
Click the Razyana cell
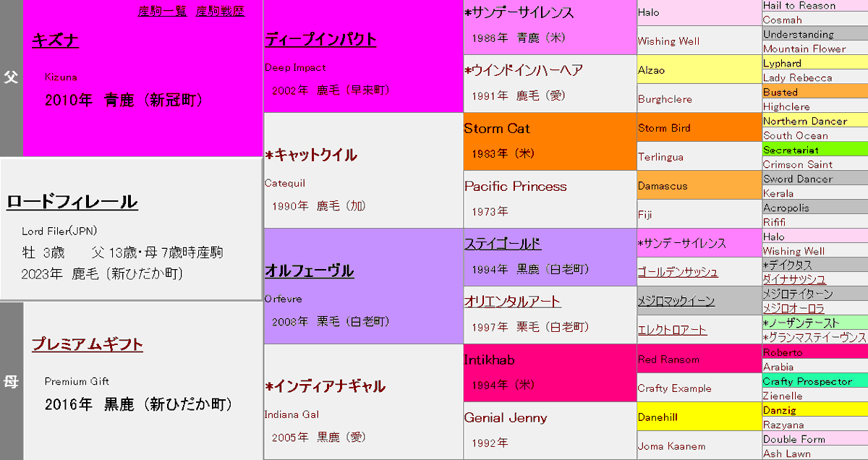tap(815, 425)
